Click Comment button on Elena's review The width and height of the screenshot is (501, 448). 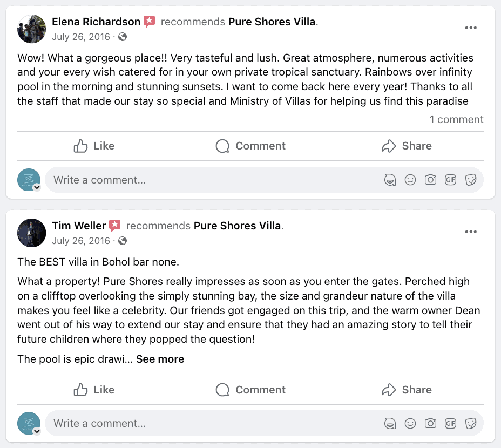(250, 146)
